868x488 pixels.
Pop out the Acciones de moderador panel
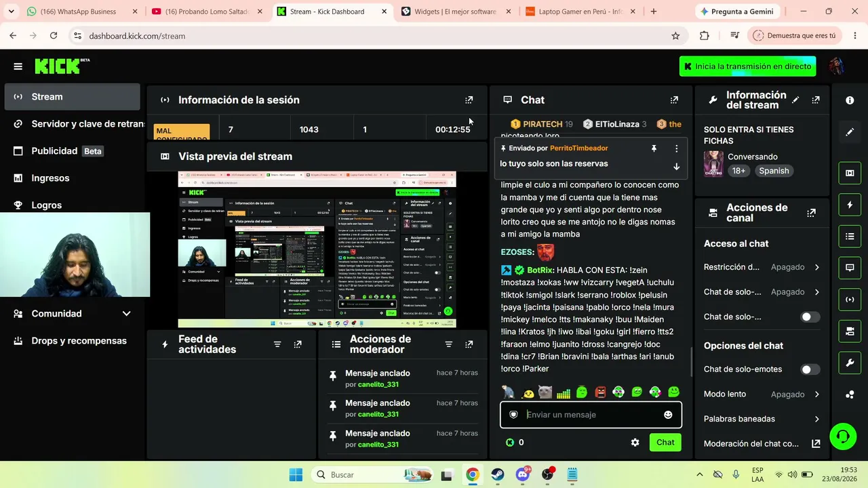(x=469, y=344)
